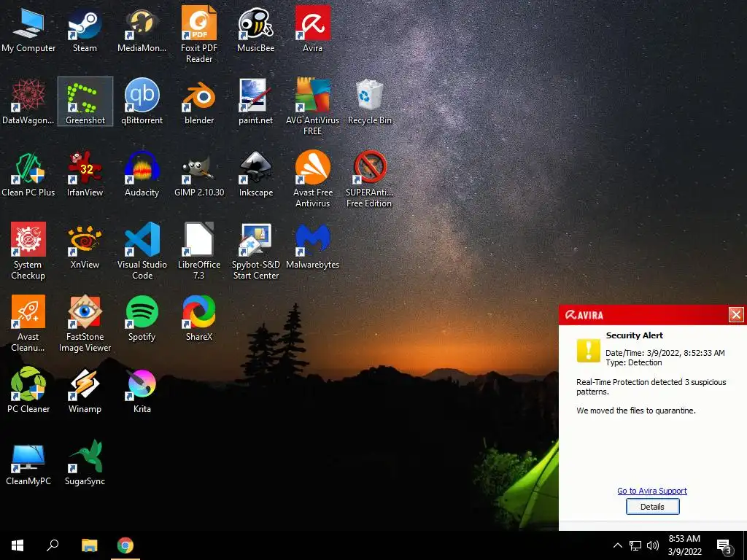Select the LibreOffice 7.3 icon
747x560 pixels.
pyautogui.click(x=199, y=251)
